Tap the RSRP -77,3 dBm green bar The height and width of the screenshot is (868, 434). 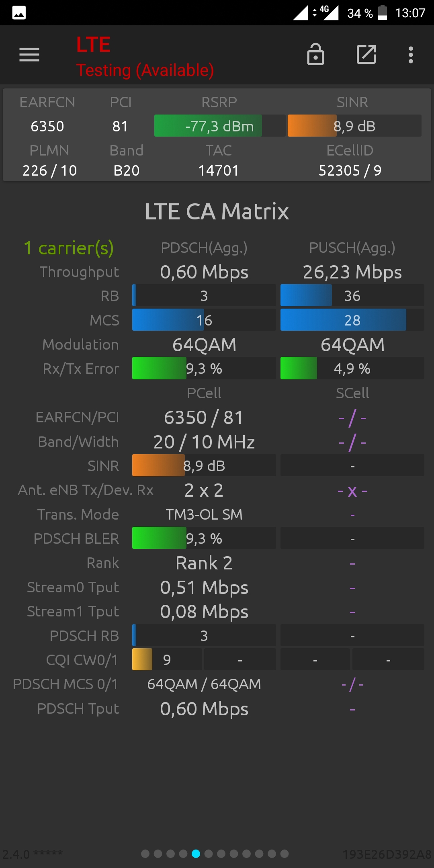tap(220, 126)
